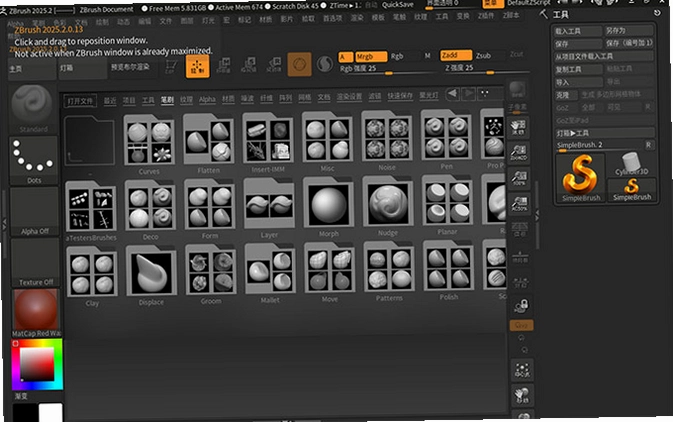
Task: Open the Insert-IMM brush folder
Action: click(267, 142)
